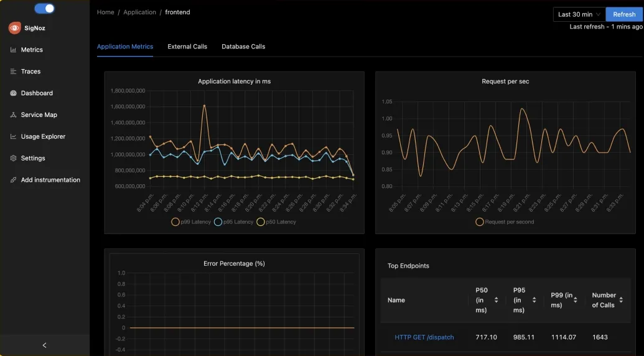Switch to External Calls tab
The height and width of the screenshot is (356, 644).
pos(187,47)
